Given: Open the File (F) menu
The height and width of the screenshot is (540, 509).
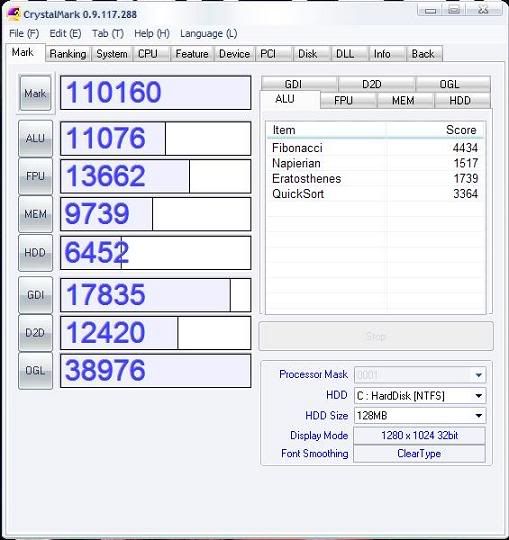Looking at the screenshot, I should (24, 33).
